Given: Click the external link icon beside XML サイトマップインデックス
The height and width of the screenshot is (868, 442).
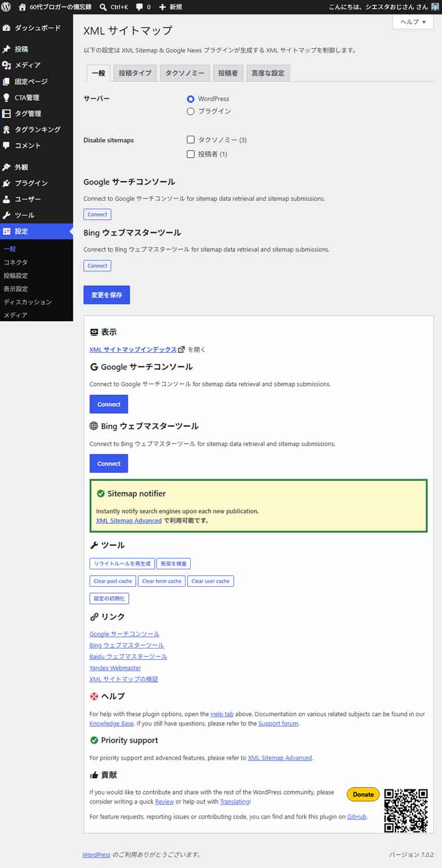Looking at the screenshot, I should coord(181,350).
